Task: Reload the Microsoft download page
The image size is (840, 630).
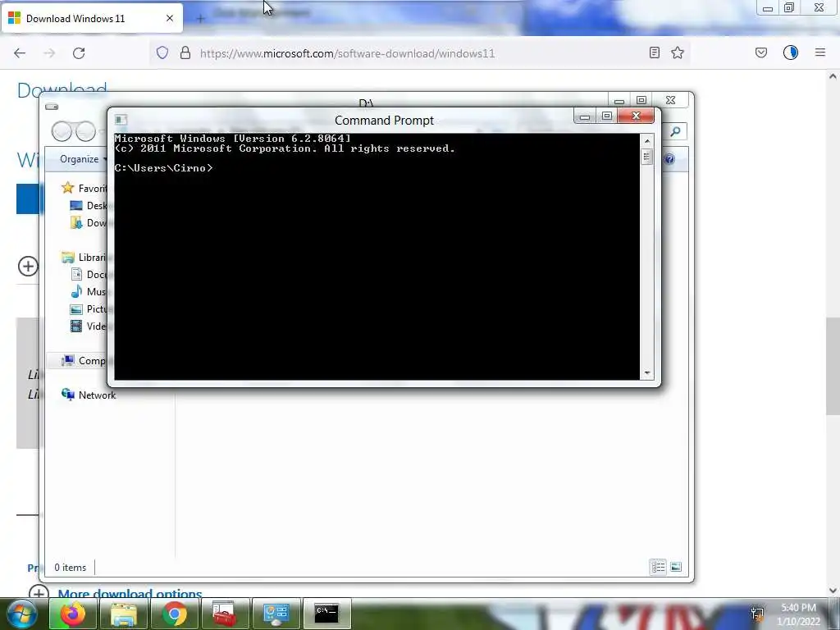Action: tap(79, 53)
